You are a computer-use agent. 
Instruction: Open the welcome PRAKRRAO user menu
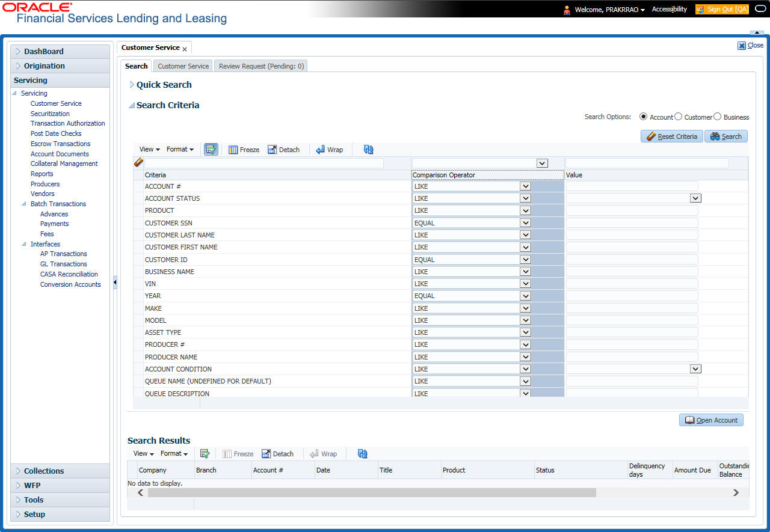[610, 10]
